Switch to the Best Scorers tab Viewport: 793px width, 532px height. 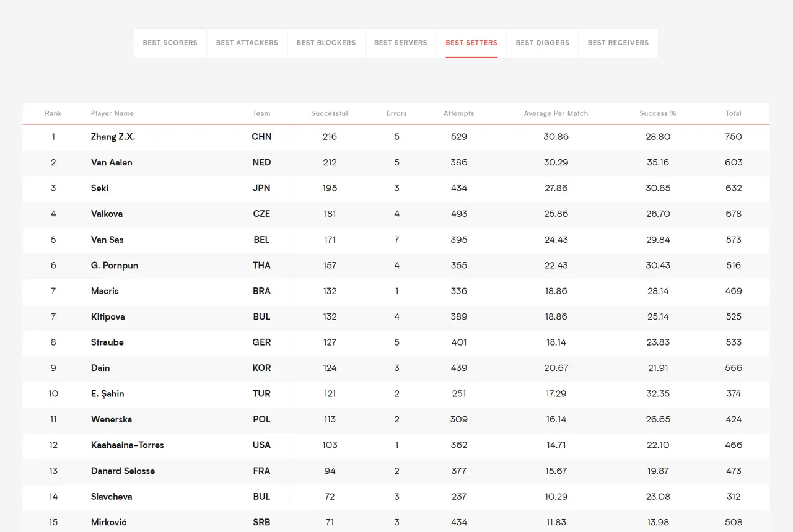(170, 43)
